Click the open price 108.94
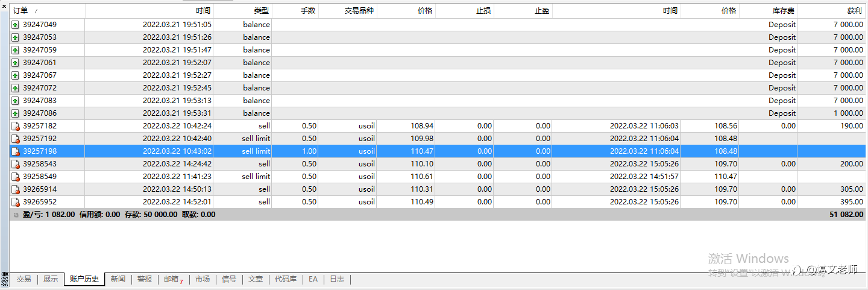 pos(422,126)
